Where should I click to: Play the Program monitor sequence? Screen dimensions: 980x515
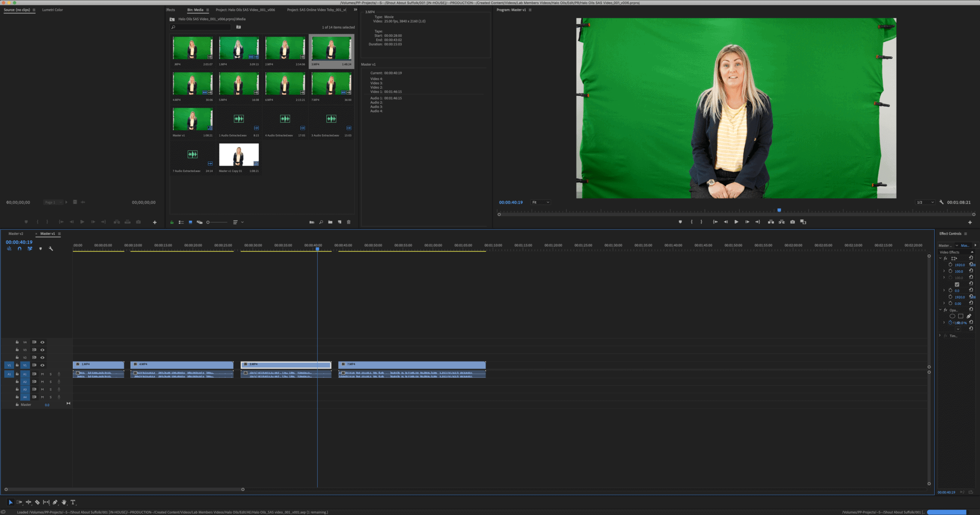[x=736, y=222]
